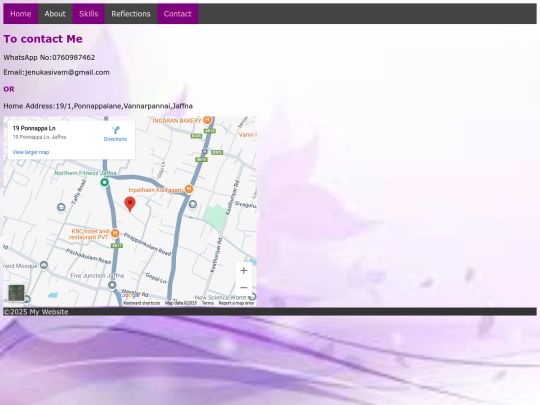Select INGARAN BAKERY restaurant icon

(x=207, y=120)
